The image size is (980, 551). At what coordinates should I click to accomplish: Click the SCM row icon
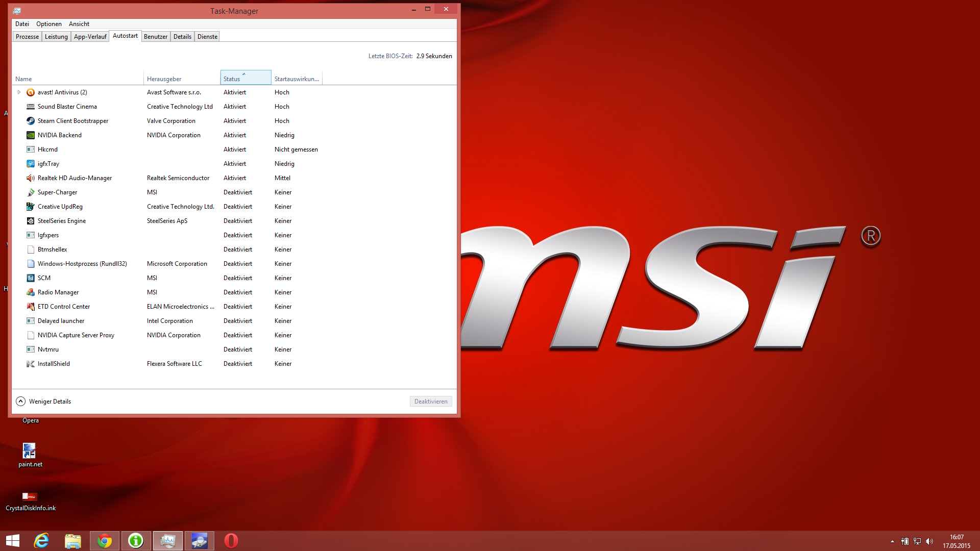pos(31,278)
